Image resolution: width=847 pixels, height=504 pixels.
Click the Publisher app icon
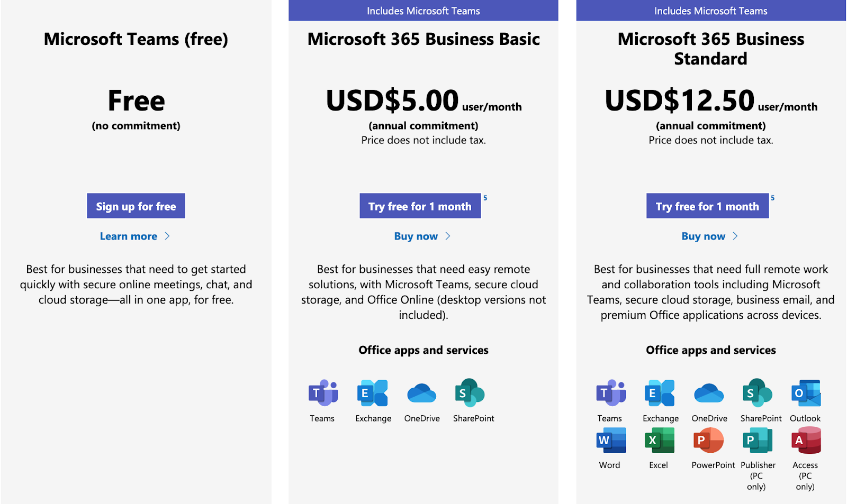click(x=757, y=441)
